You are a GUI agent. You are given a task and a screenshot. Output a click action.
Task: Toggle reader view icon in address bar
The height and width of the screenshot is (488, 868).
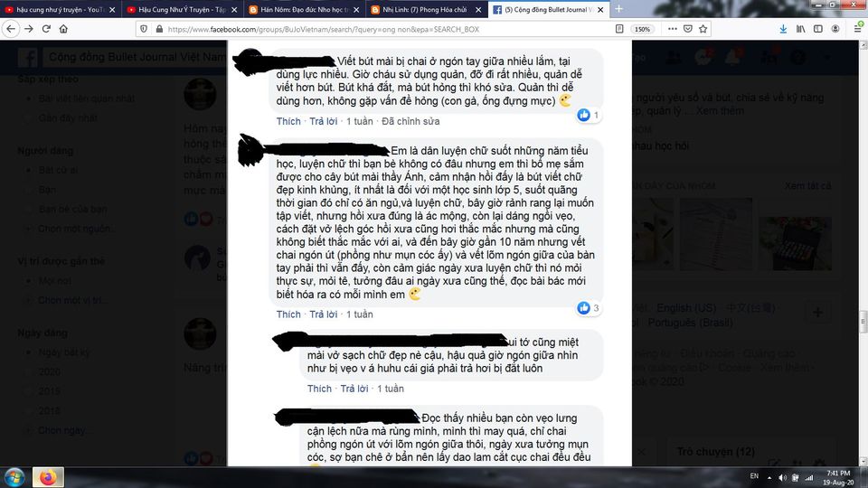[619, 29]
